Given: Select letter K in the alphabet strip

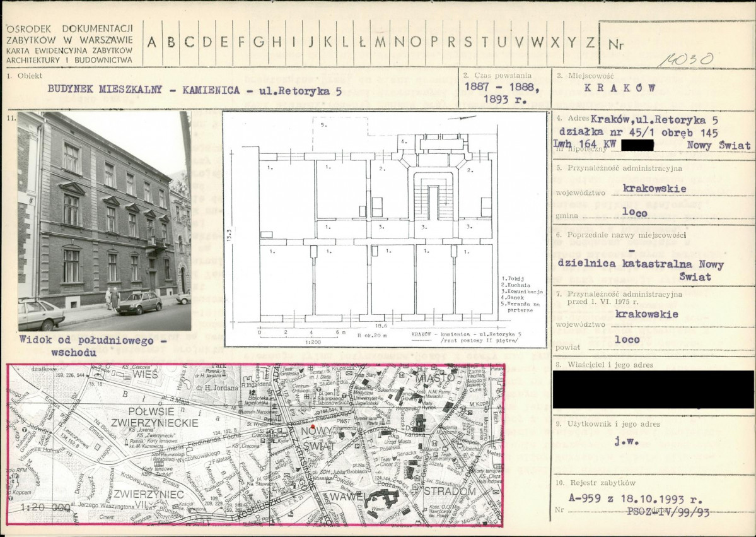Looking at the screenshot, I should coord(328,42).
